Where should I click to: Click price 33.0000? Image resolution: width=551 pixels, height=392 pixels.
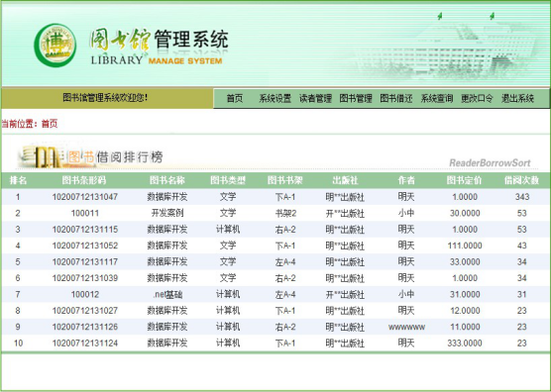click(x=465, y=261)
